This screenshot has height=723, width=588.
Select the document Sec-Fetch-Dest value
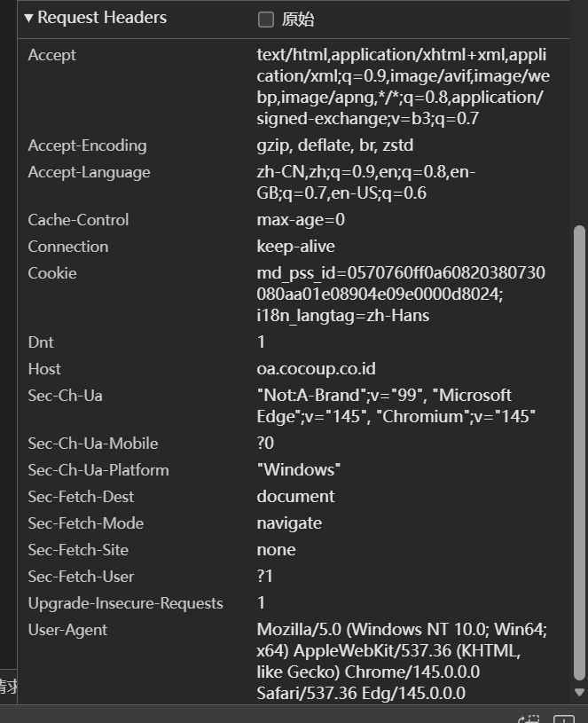click(x=295, y=497)
